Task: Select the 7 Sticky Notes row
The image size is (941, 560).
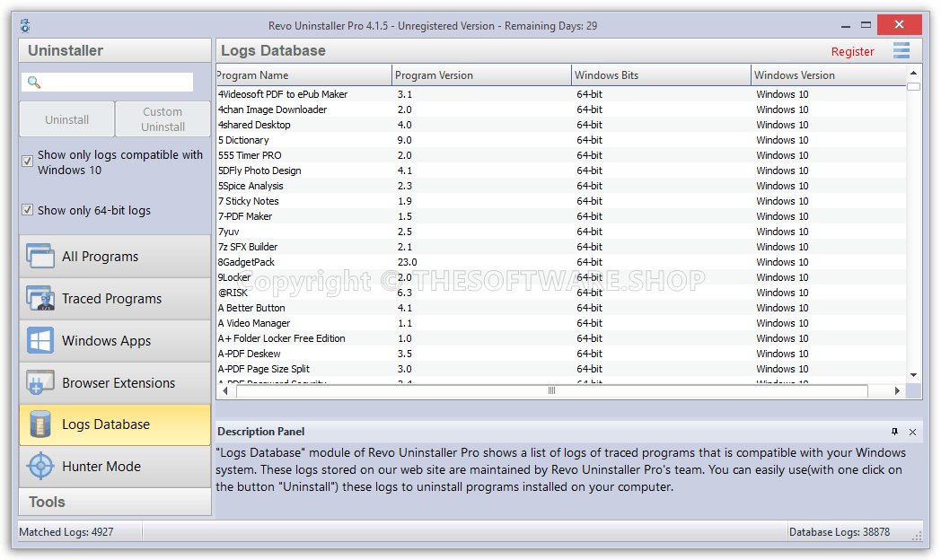Action: tap(561, 201)
